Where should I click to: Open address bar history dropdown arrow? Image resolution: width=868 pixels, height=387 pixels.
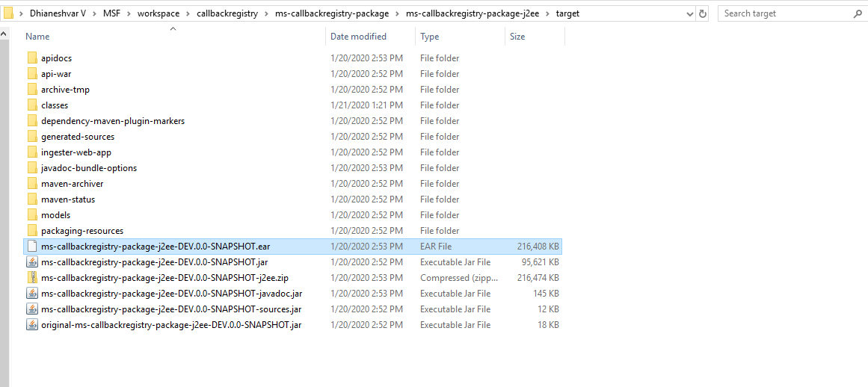tap(688, 13)
